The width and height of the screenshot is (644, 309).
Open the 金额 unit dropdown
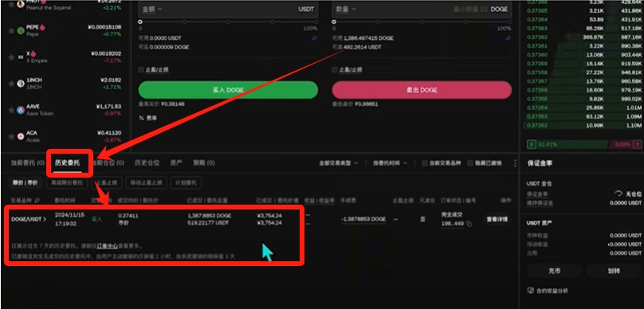click(152, 9)
